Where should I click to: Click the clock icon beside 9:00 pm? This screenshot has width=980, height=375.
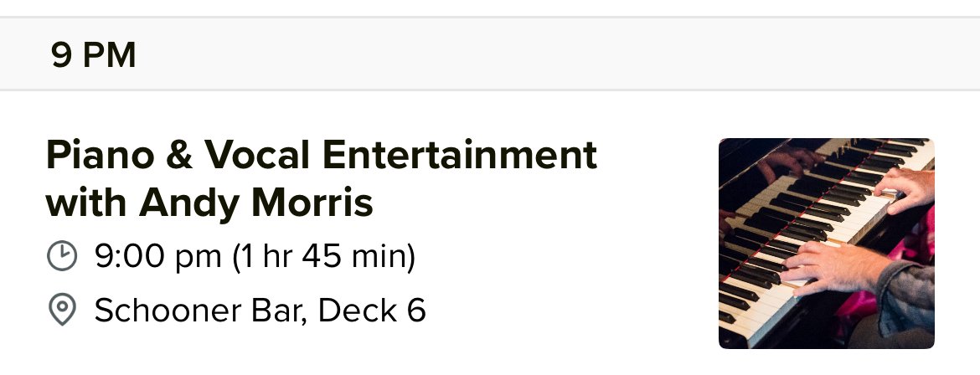point(62,255)
